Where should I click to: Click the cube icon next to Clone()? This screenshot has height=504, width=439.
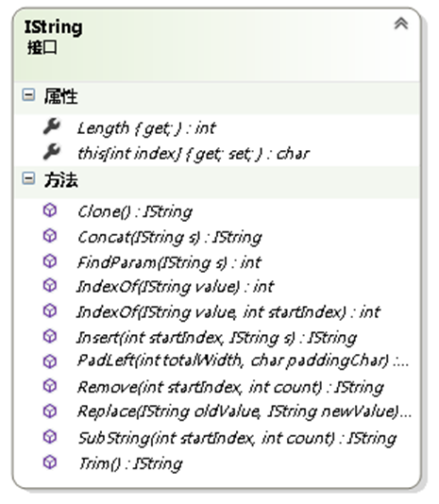tap(50, 210)
